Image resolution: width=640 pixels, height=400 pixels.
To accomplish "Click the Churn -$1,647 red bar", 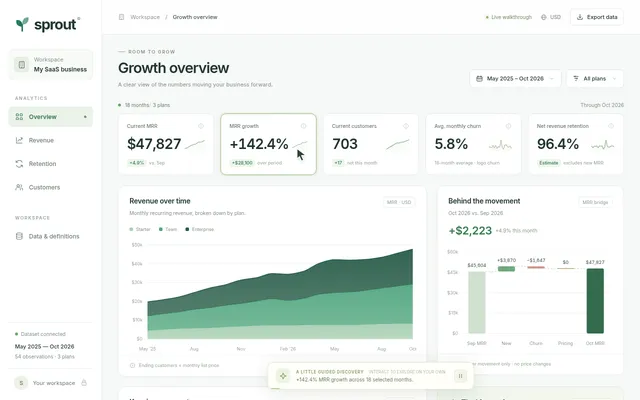I will click(x=536, y=267).
